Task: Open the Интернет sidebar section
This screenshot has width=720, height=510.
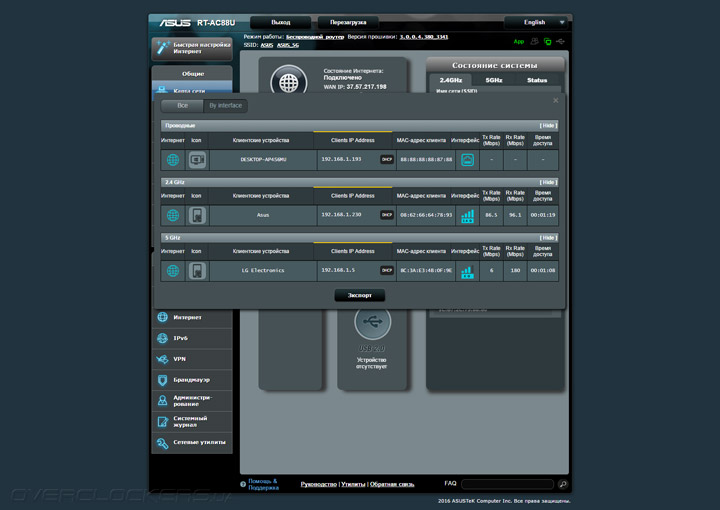Action: (x=192, y=317)
